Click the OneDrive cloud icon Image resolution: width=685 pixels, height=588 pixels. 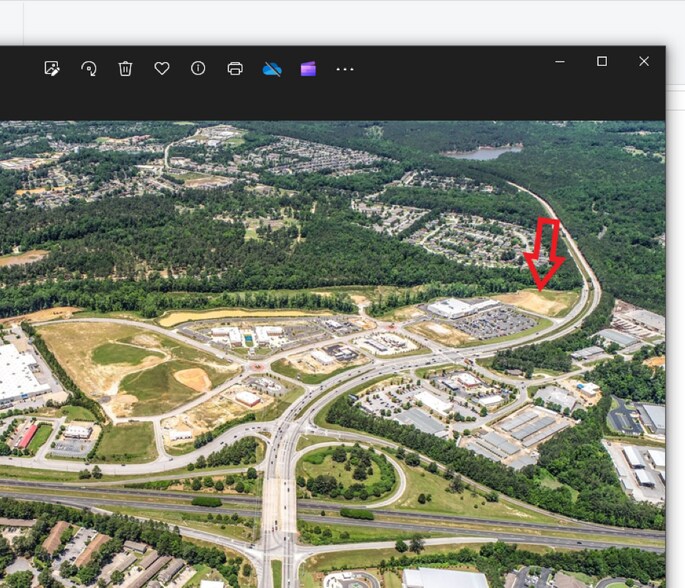(x=272, y=68)
